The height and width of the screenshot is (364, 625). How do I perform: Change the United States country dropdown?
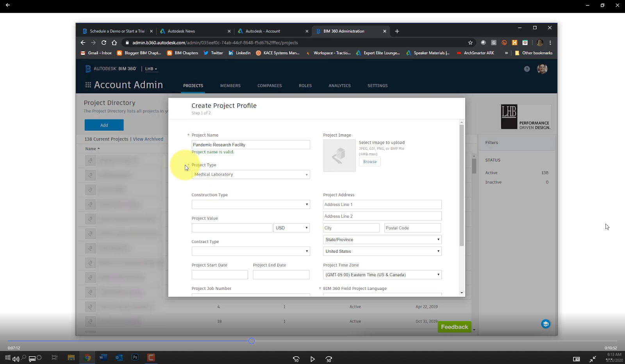382,251
